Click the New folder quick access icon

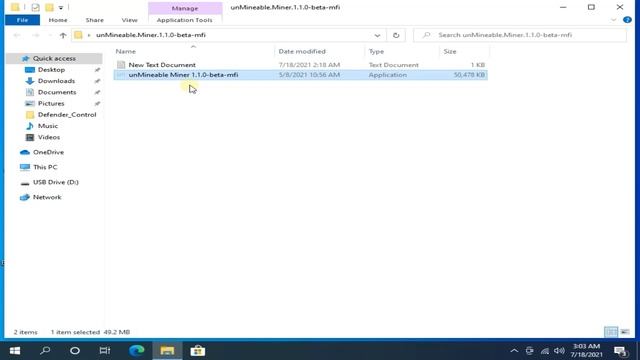point(49,7)
